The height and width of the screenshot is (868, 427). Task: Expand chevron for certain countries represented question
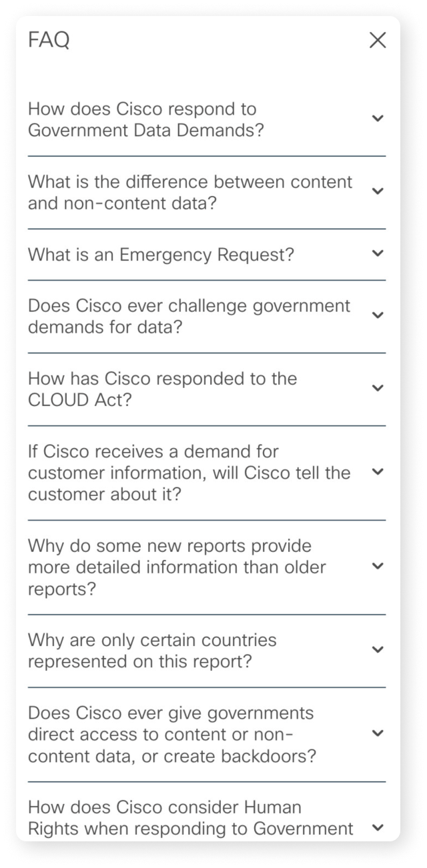tap(378, 650)
